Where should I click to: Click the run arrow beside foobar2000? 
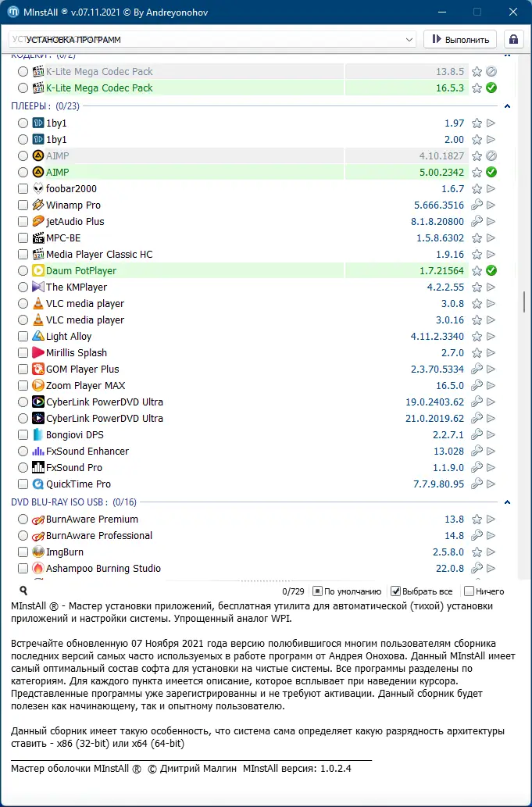[491, 188]
